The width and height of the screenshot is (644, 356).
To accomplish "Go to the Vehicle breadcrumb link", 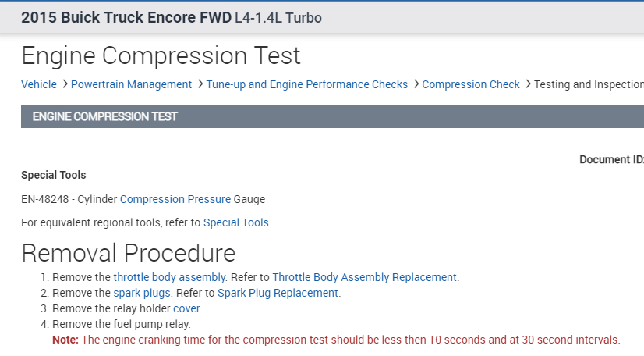I will (39, 84).
